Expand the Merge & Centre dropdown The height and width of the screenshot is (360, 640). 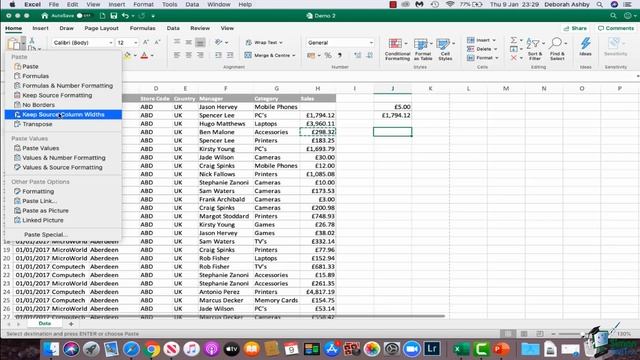(293, 56)
